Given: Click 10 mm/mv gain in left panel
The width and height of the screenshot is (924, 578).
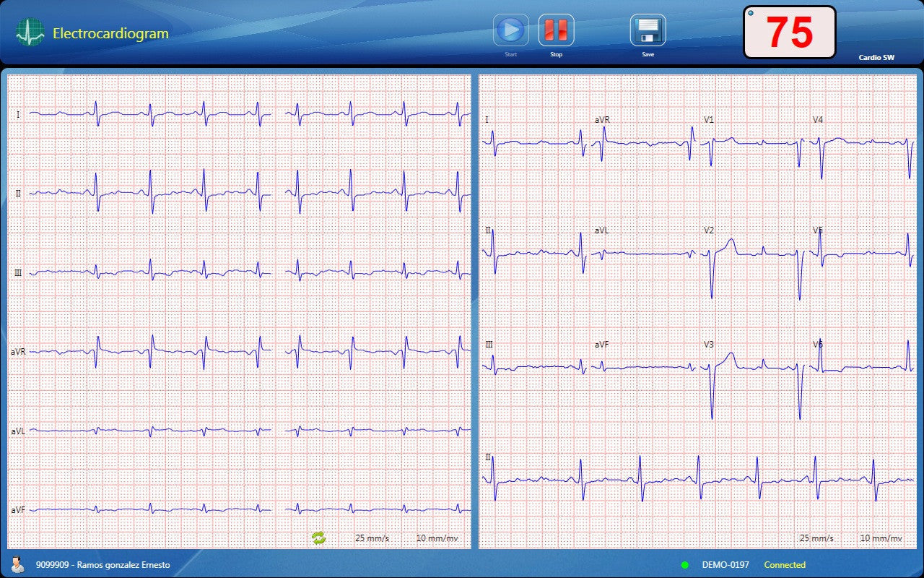Looking at the screenshot, I should (x=437, y=538).
